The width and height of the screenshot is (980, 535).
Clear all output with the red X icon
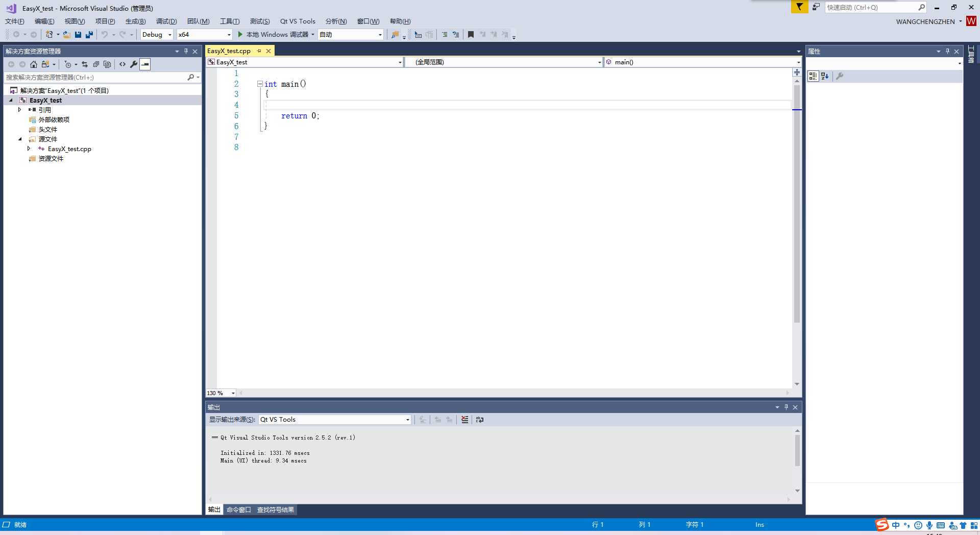tap(464, 420)
